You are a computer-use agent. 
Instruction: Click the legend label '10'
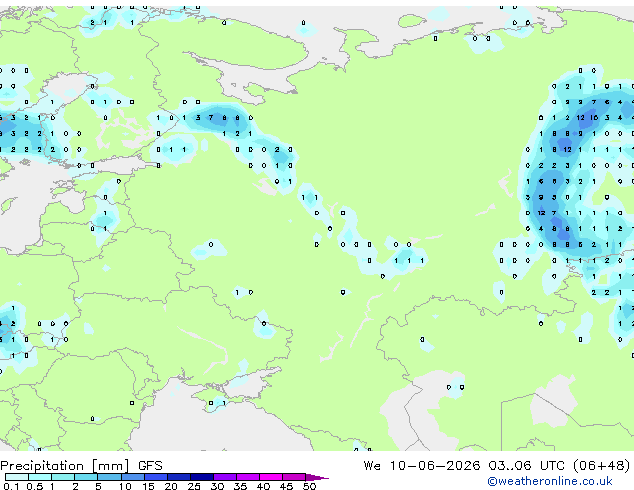[125, 486]
